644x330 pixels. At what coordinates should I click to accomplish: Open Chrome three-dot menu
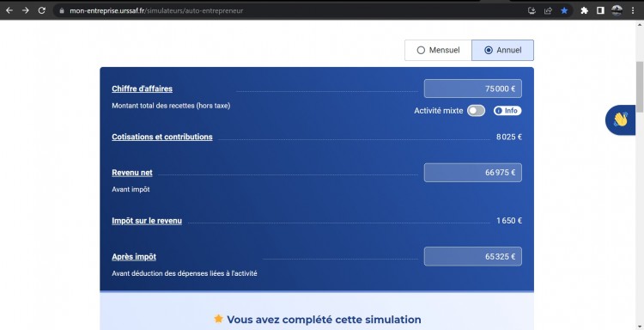point(633,10)
